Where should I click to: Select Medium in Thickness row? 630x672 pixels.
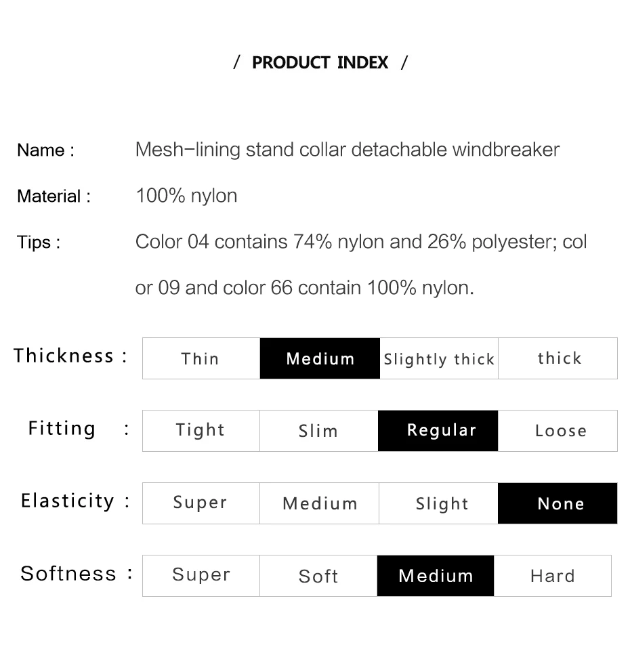320,358
